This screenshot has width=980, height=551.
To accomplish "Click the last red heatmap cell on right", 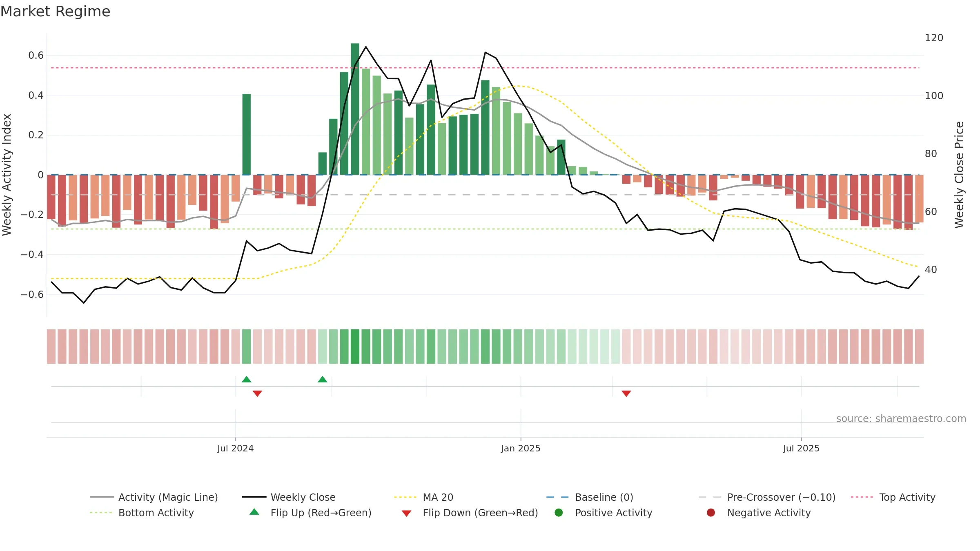I will (x=919, y=347).
